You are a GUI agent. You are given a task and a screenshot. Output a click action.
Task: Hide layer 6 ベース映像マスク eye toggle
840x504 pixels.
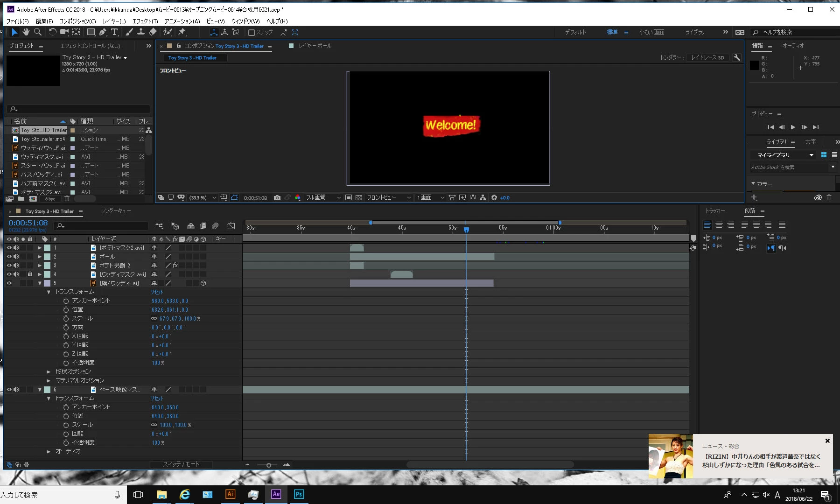[x=9, y=390]
